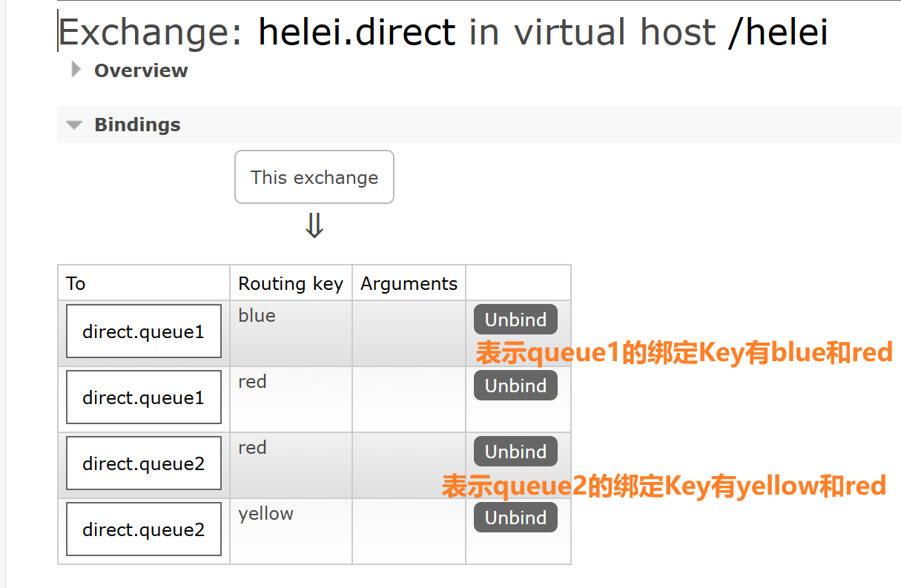Click the helei.direct exchange name in title
This screenshot has height=588, width=901.
click(357, 33)
